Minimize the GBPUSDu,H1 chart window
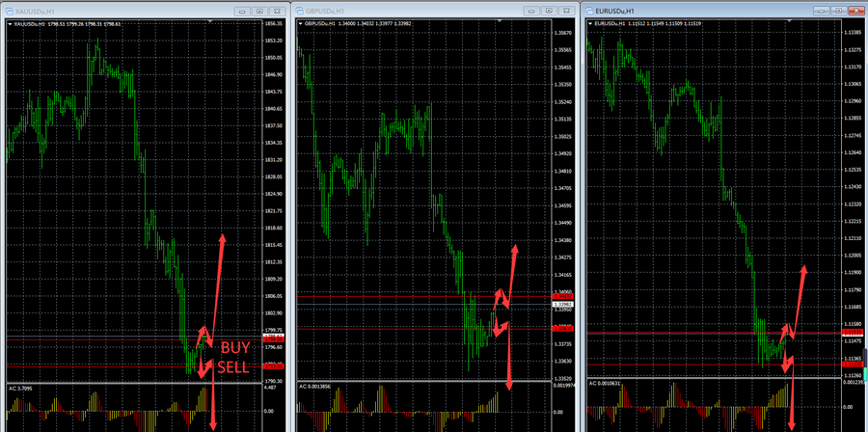868x432 pixels. click(x=530, y=10)
